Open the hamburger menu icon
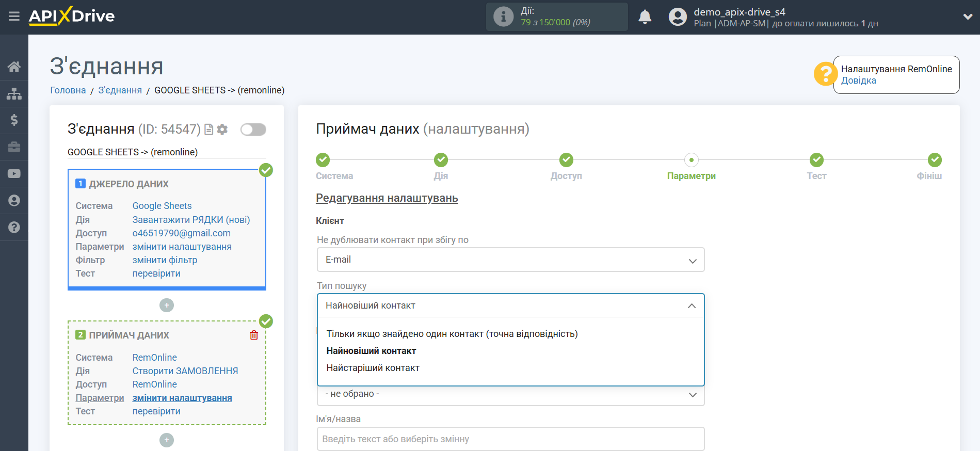The width and height of the screenshot is (980, 451). tap(14, 17)
